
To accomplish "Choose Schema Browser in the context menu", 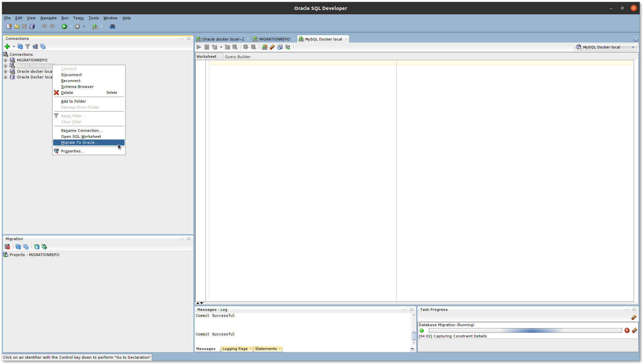I will [x=77, y=87].
